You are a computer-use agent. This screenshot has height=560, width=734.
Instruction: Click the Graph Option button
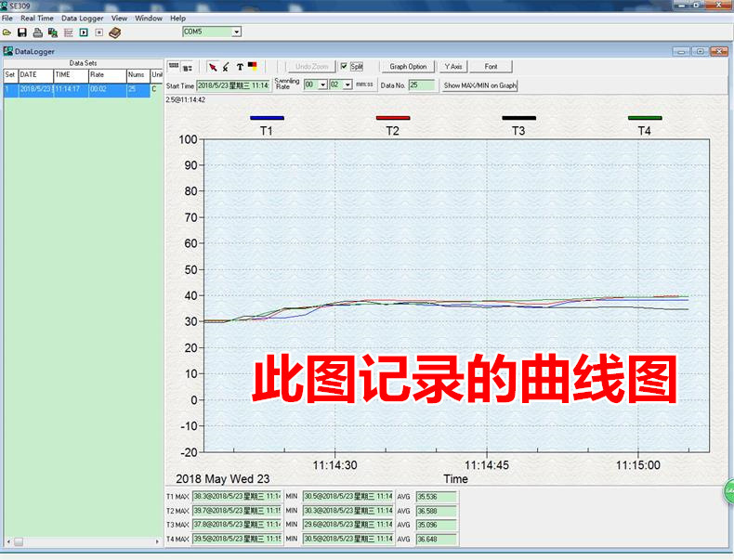(x=408, y=67)
